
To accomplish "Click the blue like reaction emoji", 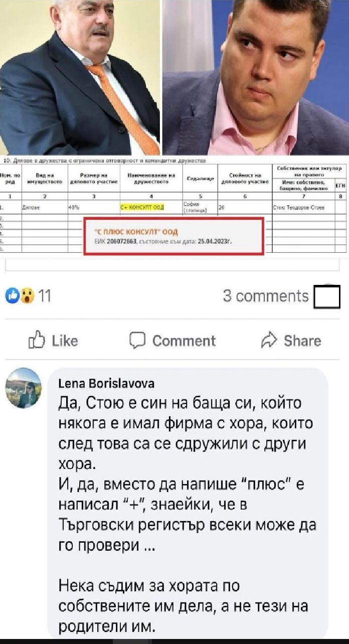I will (12, 296).
